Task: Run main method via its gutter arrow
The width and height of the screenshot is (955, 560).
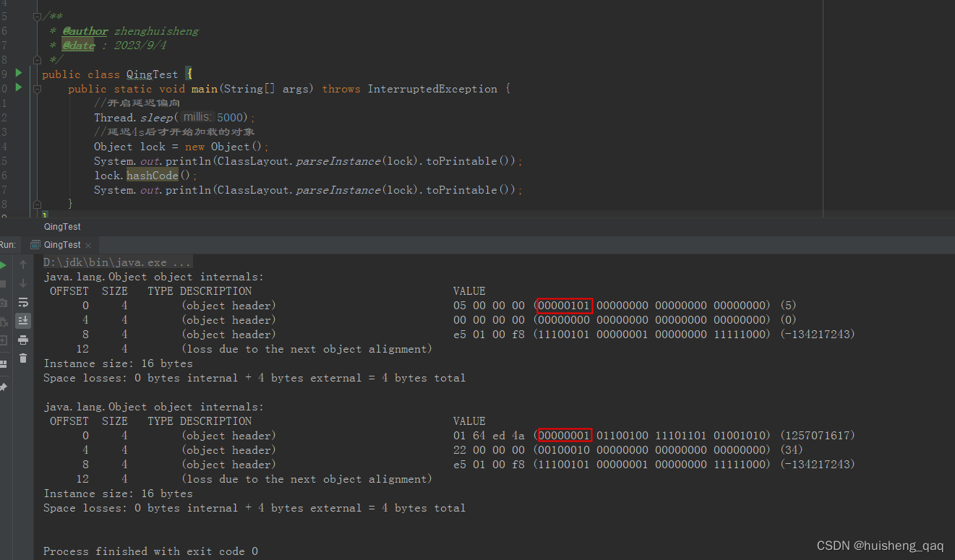Action: (x=18, y=87)
